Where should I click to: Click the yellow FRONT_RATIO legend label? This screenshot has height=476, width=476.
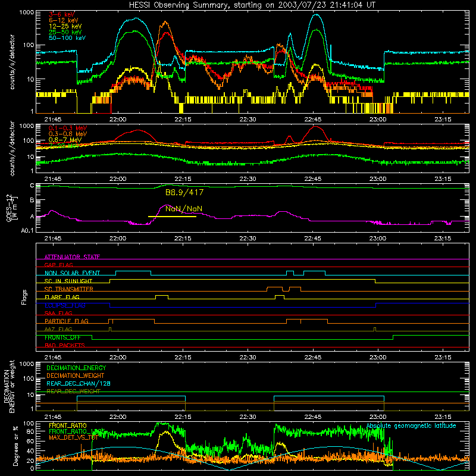point(68,425)
